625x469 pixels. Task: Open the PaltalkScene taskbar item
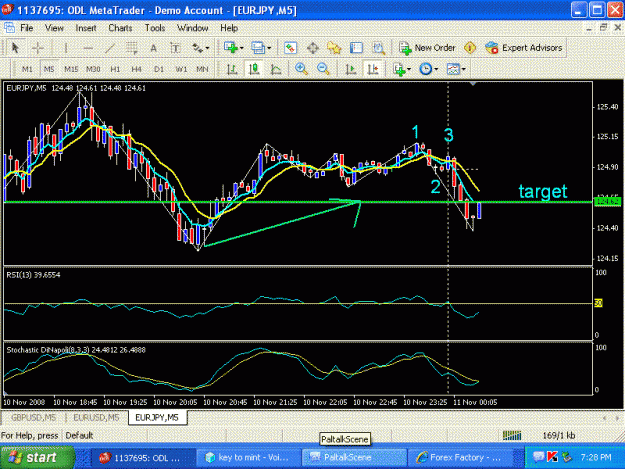pos(354,457)
